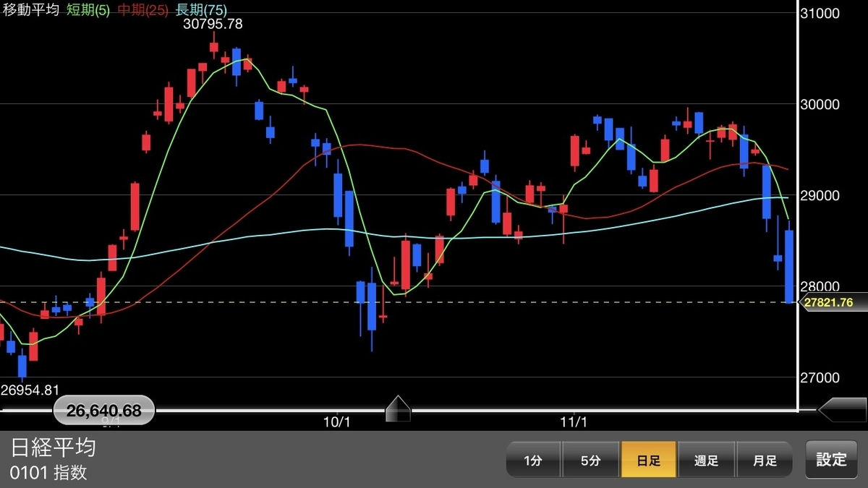Click the 長期(75) moving average label
The width and height of the screenshot is (868, 488).
point(200,11)
